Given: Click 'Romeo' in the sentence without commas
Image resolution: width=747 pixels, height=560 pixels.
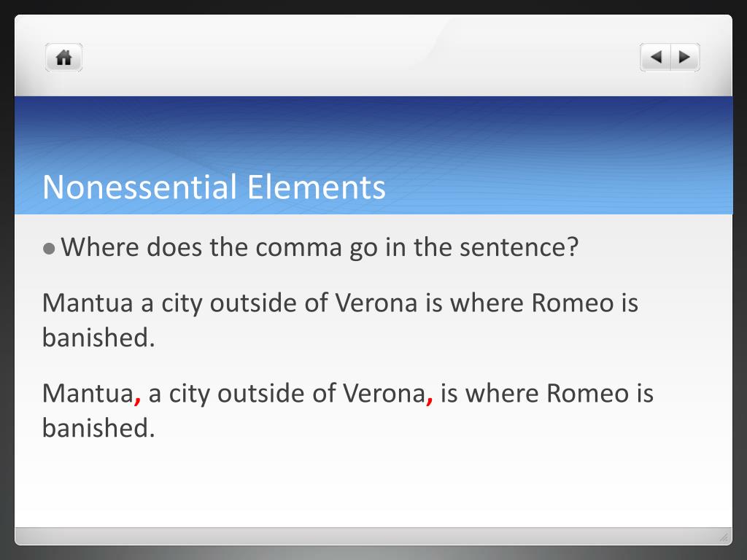Looking at the screenshot, I should coord(572,303).
